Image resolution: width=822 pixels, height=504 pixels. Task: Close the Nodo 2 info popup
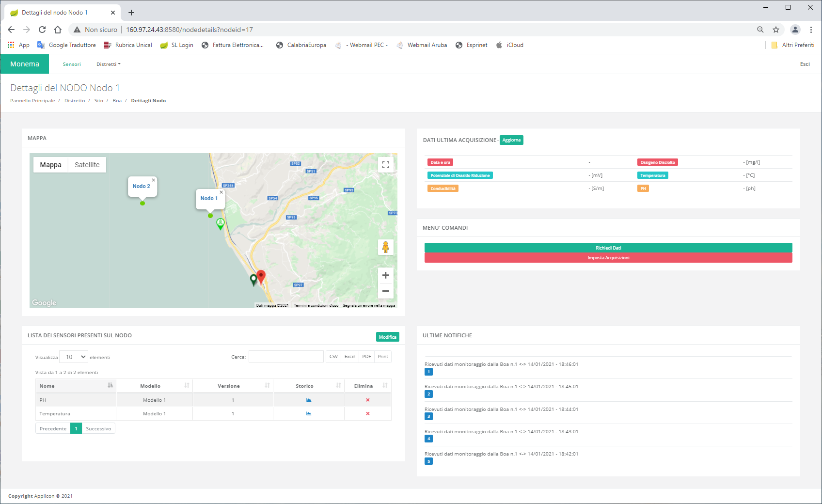click(x=154, y=180)
